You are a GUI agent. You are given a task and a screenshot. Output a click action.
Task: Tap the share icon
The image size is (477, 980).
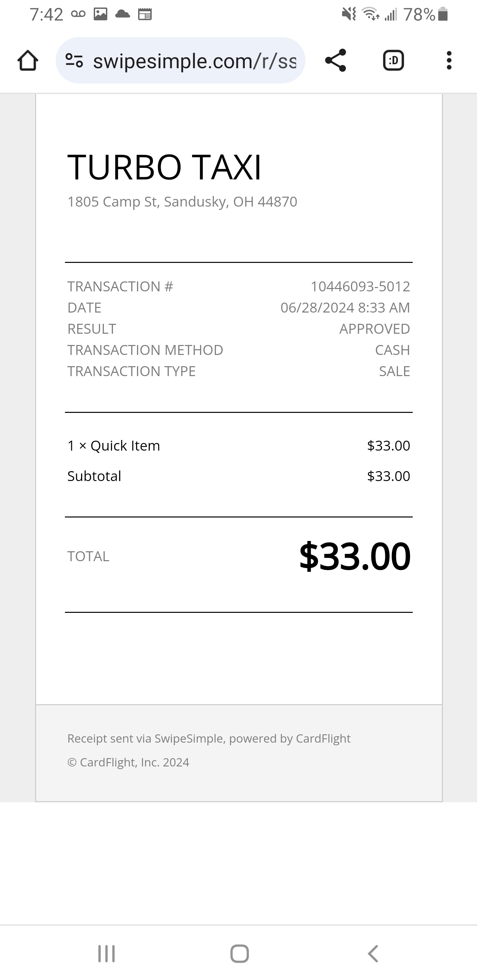pyautogui.click(x=335, y=61)
